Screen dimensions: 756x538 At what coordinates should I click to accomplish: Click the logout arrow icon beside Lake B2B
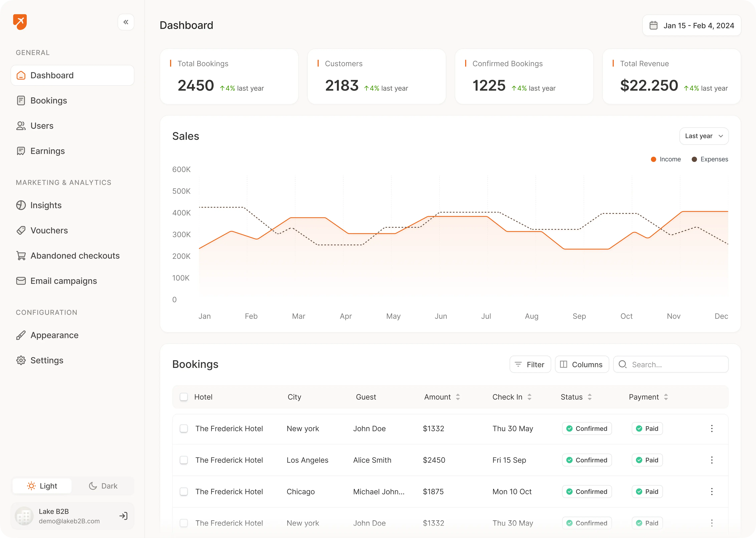click(123, 516)
